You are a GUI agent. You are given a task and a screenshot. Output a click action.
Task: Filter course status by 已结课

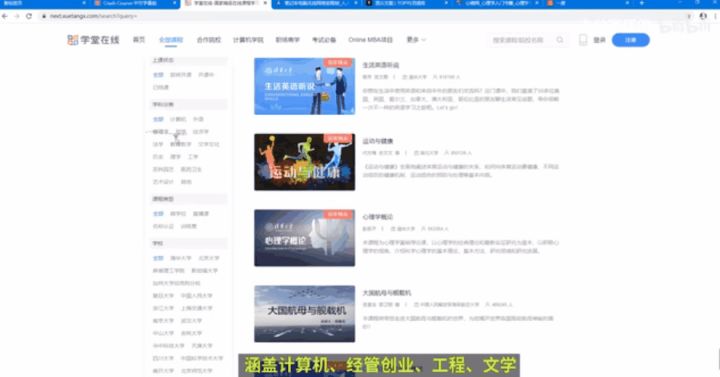click(161, 87)
